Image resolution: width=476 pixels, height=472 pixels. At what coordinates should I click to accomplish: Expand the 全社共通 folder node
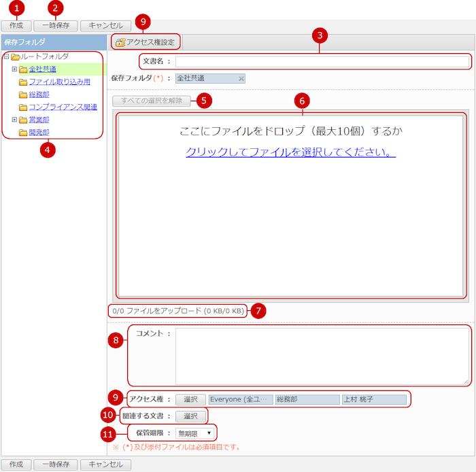point(14,69)
